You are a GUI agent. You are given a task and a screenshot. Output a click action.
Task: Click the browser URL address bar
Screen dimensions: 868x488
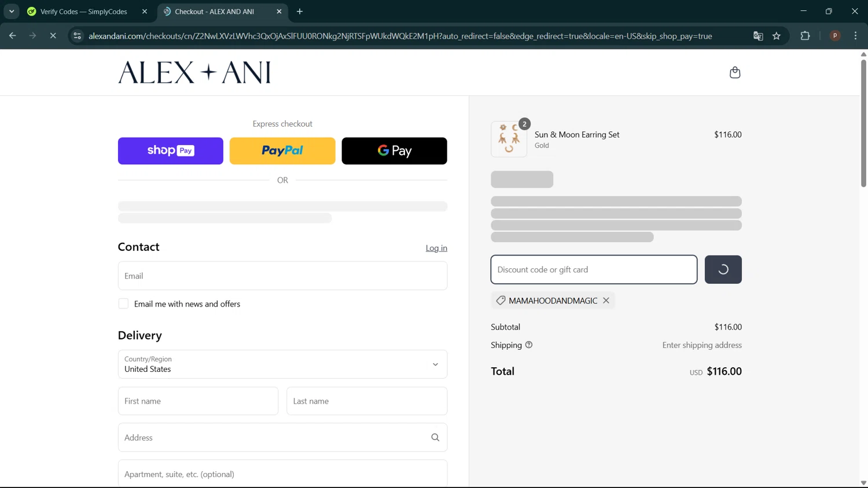coord(400,36)
